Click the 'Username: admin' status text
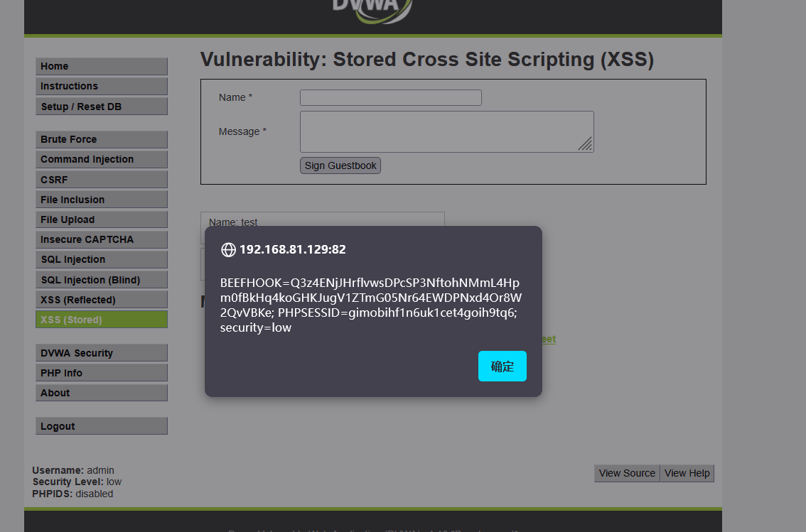The image size is (806, 532). [73, 470]
